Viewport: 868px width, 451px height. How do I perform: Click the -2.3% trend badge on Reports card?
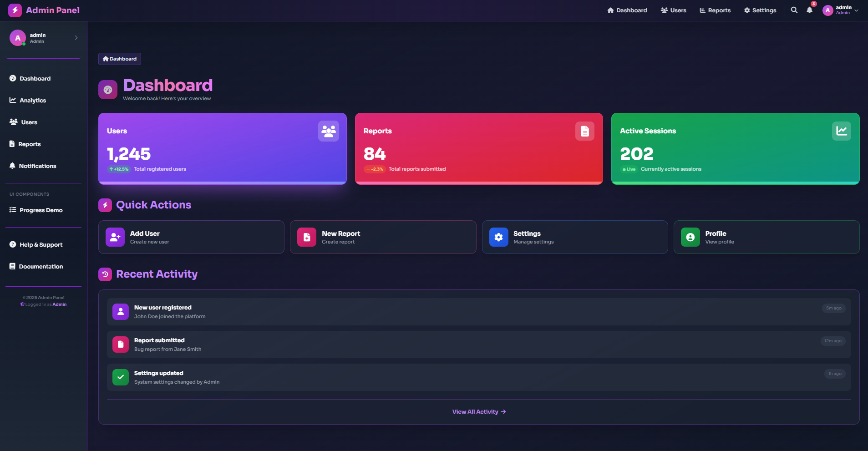click(x=374, y=169)
